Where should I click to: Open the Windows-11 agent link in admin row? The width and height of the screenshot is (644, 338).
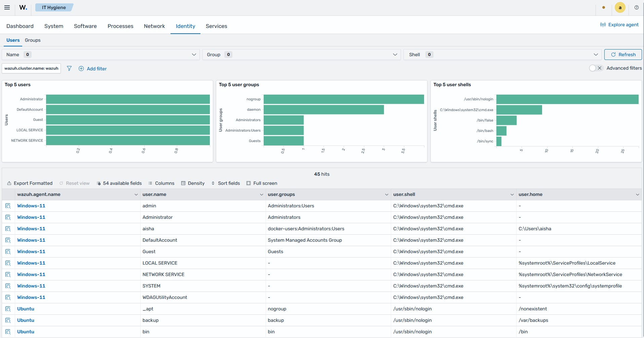(x=31, y=206)
